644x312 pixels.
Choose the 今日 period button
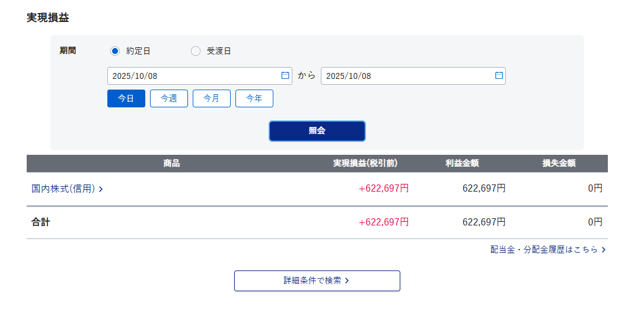click(x=126, y=98)
